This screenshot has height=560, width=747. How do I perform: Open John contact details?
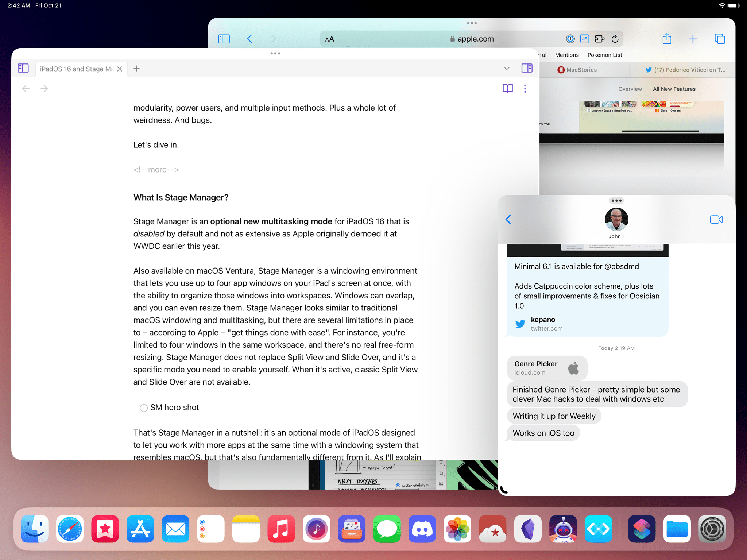[616, 224]
